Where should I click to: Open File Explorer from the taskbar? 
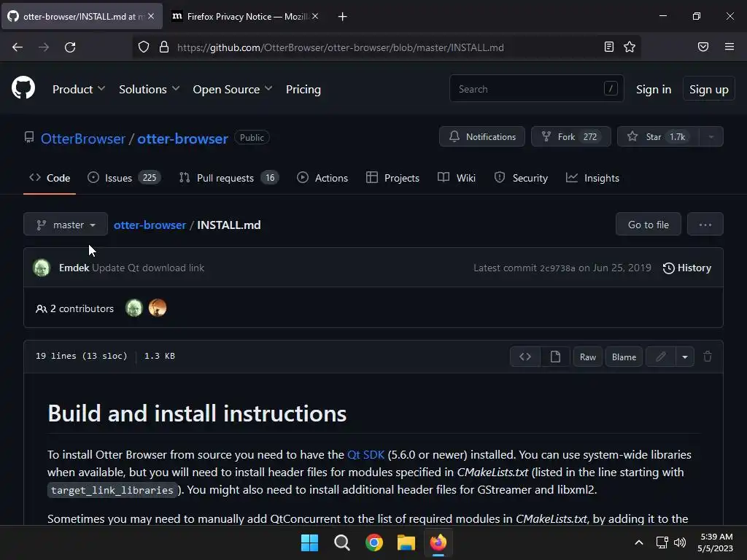(x=406, y=542)
